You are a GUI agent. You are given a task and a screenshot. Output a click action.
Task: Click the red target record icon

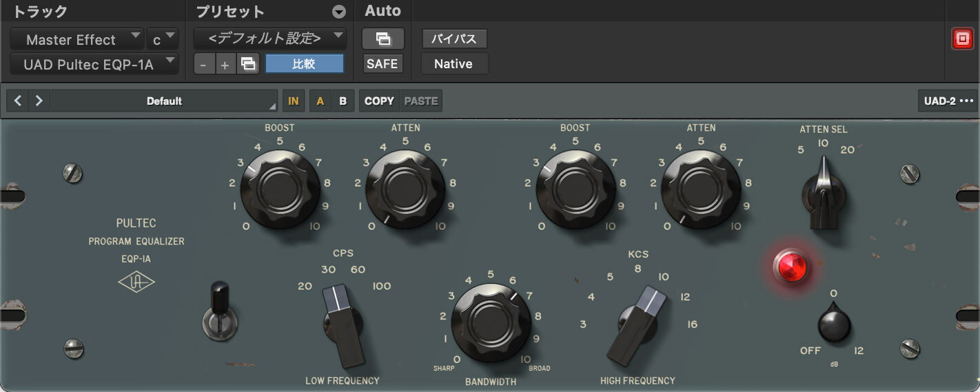(x=961, y=39)
